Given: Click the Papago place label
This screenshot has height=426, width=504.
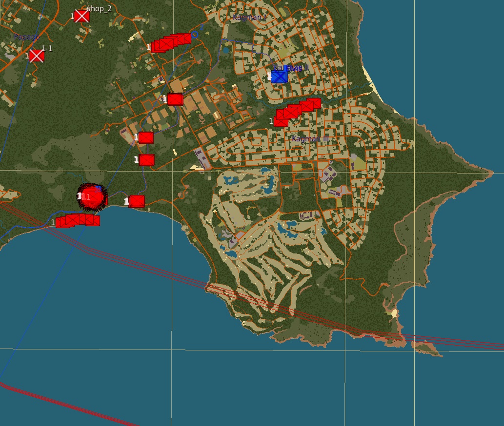Looking at the screenshot, I should 26,37.
